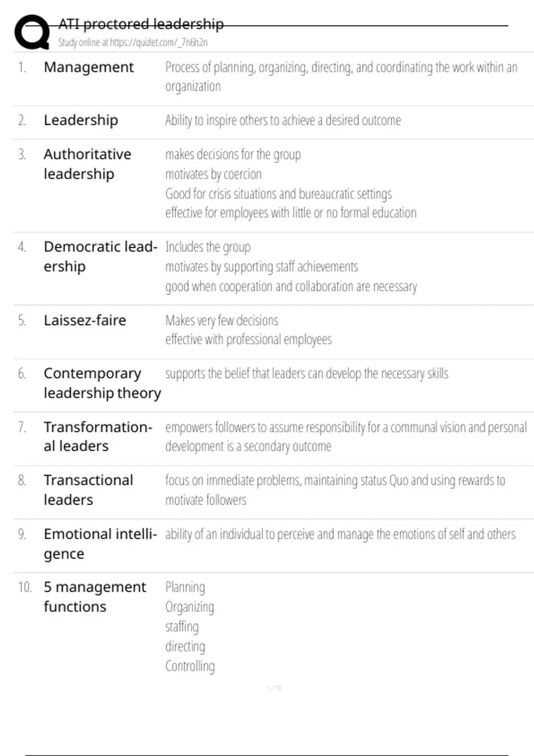Click the Authoritative leadership term

pos(87,164)
